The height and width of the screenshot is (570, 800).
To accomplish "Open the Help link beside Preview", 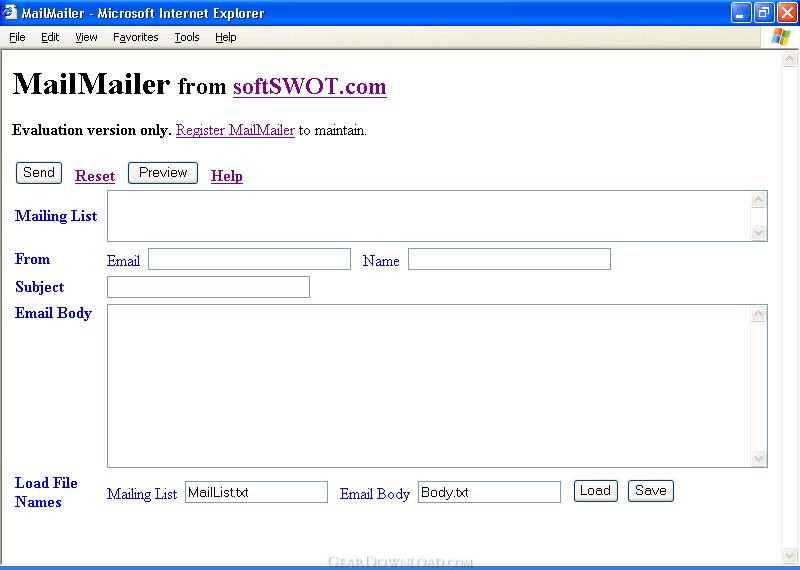I will 227,176.
